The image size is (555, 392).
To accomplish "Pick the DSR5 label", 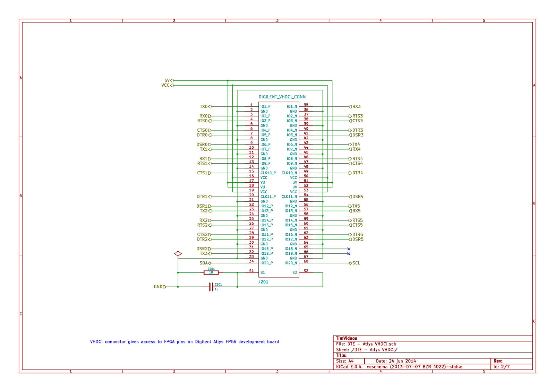I will (x=356, y=239).
